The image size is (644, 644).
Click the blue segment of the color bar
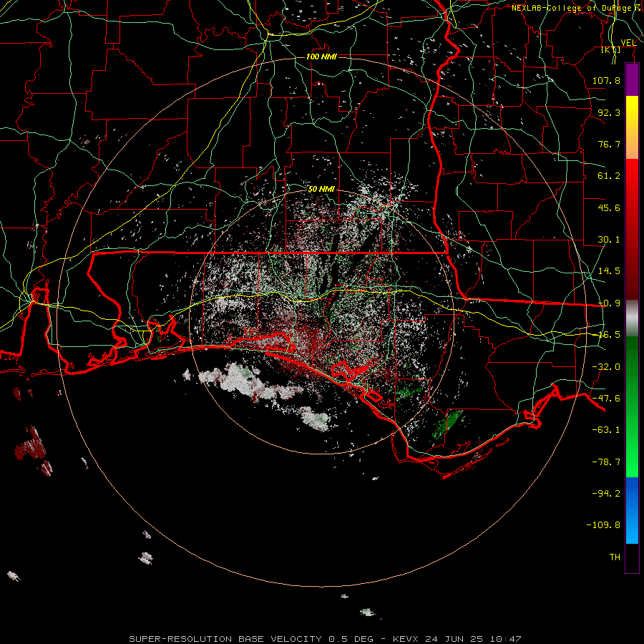(x=632, y=510)
